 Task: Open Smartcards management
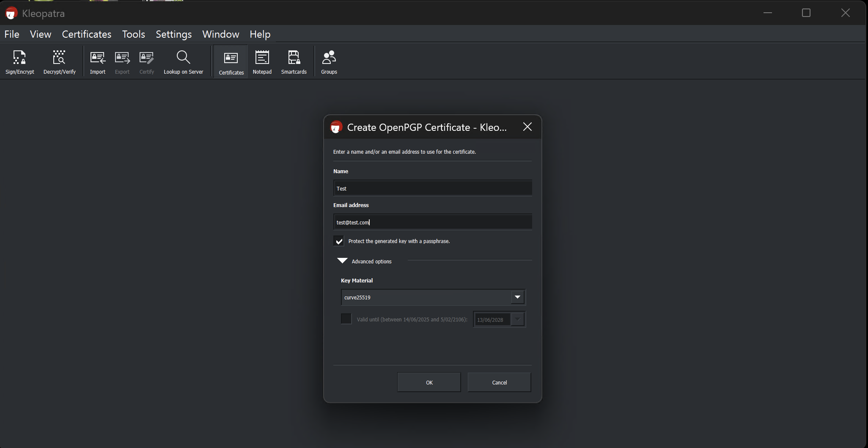coord(294,62)
